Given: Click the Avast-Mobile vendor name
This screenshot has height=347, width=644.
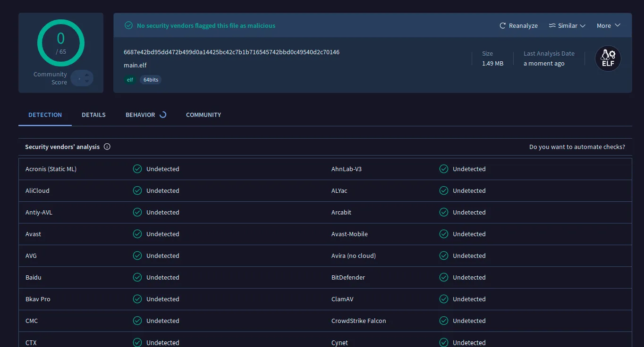Looking at the screenshot, I should (349, 234).
